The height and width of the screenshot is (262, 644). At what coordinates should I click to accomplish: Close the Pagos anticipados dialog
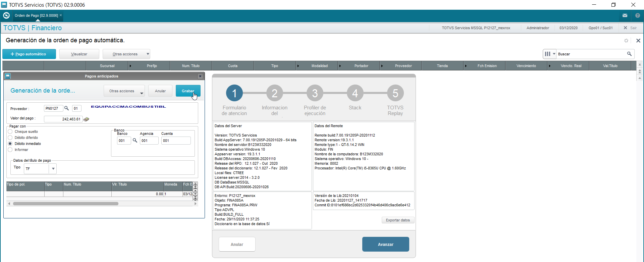point(200,76)
